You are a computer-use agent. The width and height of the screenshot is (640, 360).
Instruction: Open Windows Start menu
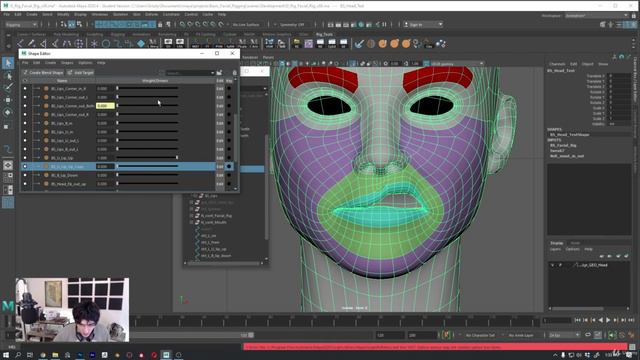[x=6, y=355]
